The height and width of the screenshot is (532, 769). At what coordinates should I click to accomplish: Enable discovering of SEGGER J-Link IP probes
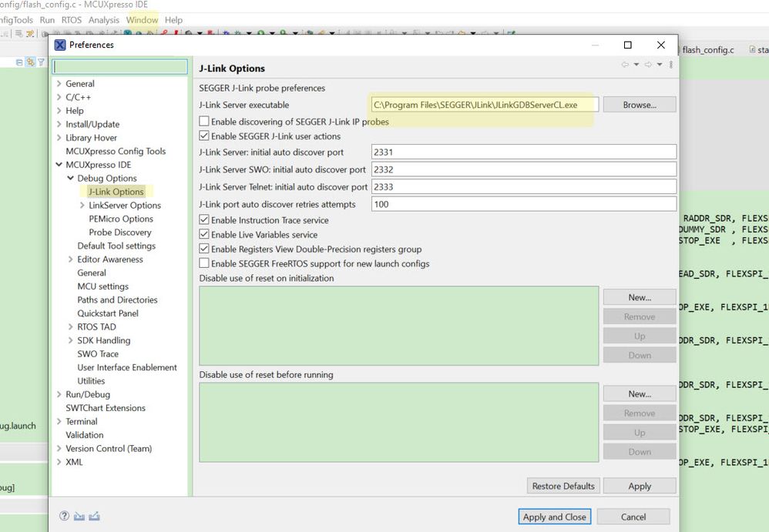[204, 121]
